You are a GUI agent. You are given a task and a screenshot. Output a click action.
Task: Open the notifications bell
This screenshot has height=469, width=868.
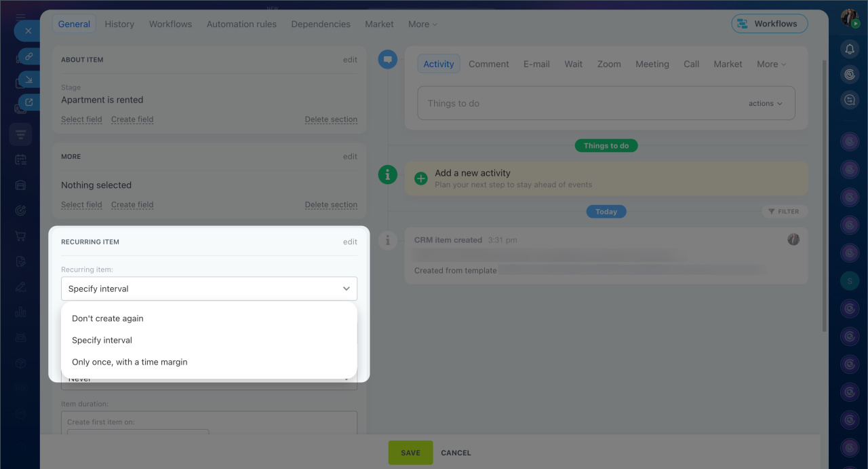click(850, 49)
